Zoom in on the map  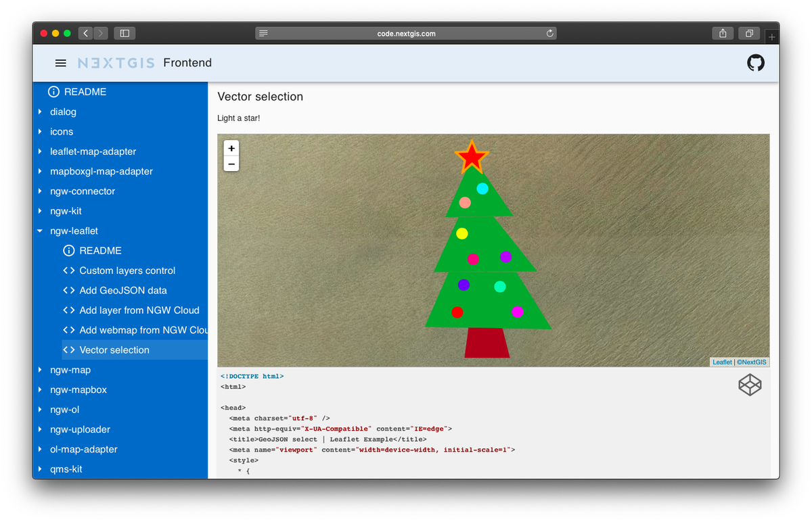click(231, 148)
